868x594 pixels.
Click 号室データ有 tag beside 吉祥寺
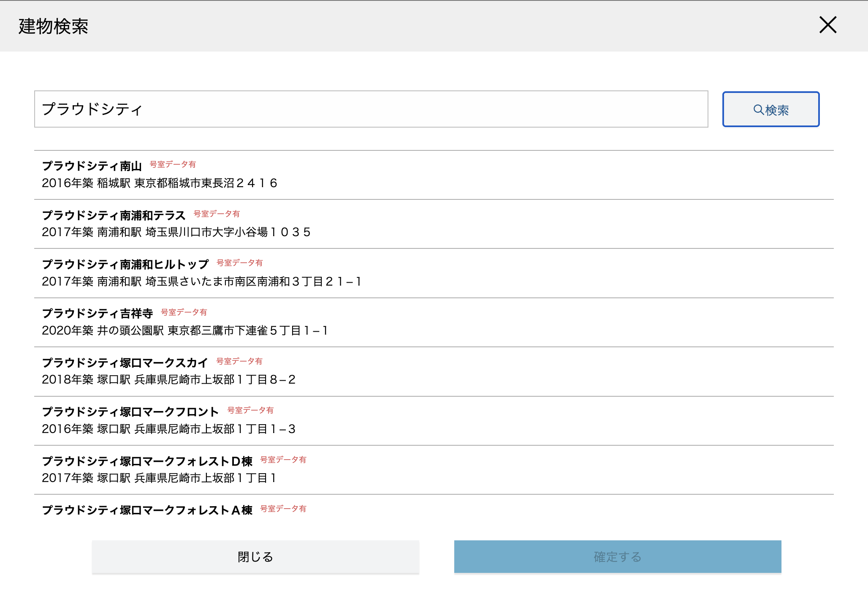(x=184, y=312)
